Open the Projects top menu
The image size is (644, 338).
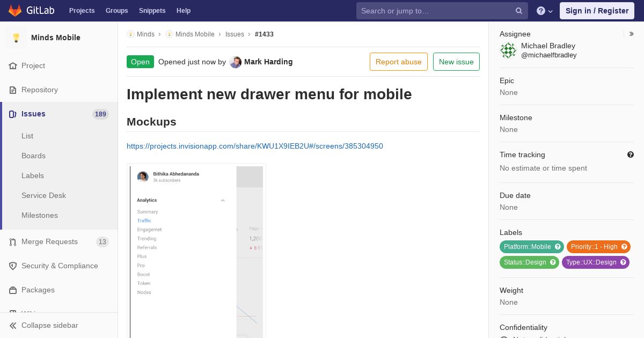(x=82, y=11)
